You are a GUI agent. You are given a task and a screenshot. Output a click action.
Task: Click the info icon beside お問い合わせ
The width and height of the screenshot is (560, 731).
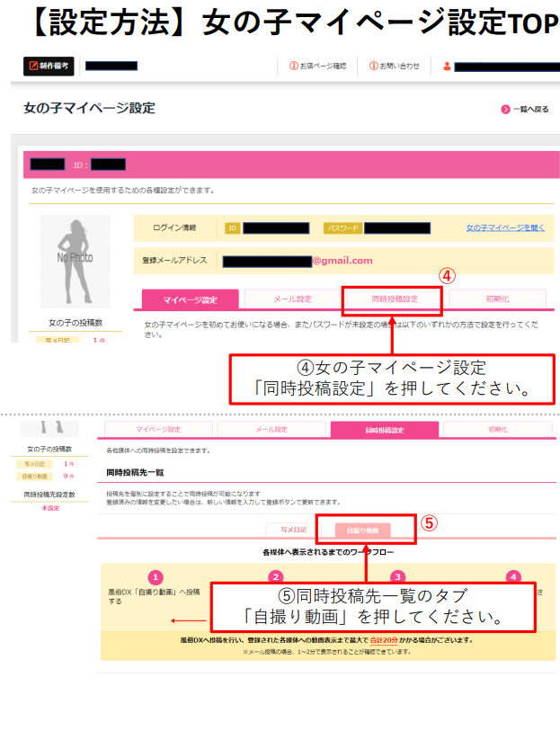(373, 66)
